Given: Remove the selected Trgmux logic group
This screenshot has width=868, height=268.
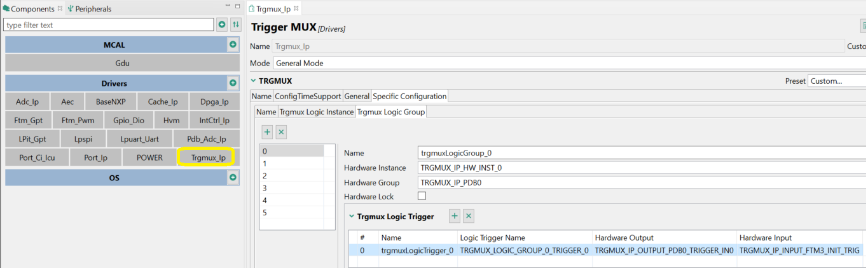Looking at the screenshot, I should 281,132.
